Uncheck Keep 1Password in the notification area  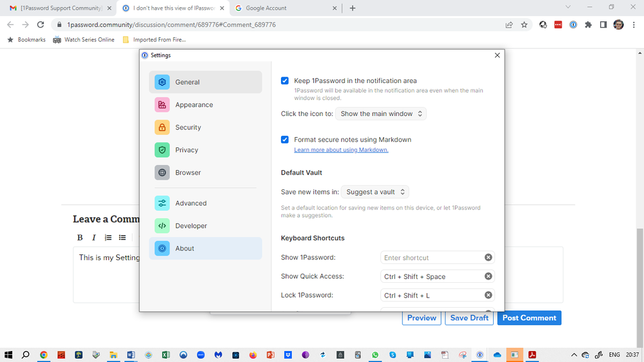click(x=285, y=81)
